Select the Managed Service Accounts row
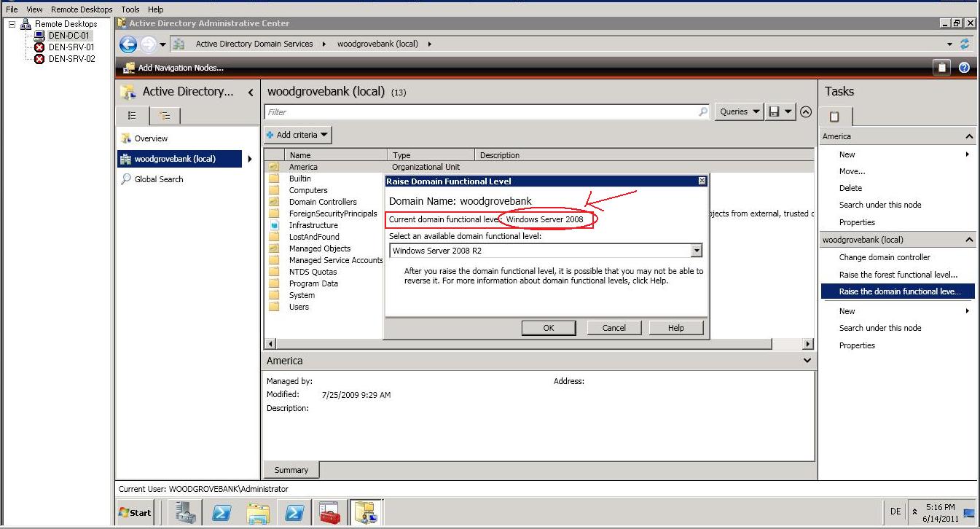 (539, 260)
